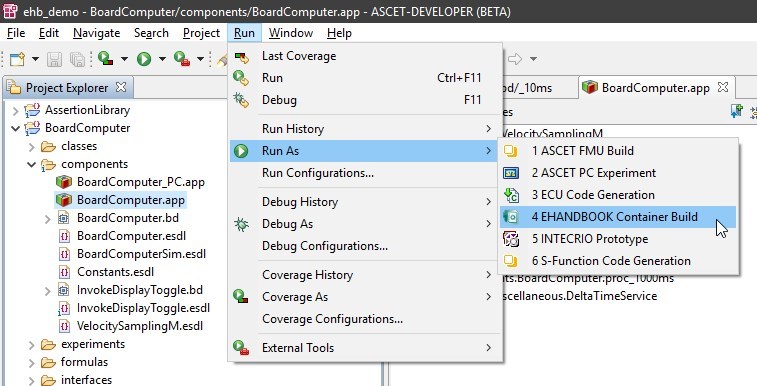Click the green Run toolbar button
Viewport: 757px width, 386px height.
point(144,59)
